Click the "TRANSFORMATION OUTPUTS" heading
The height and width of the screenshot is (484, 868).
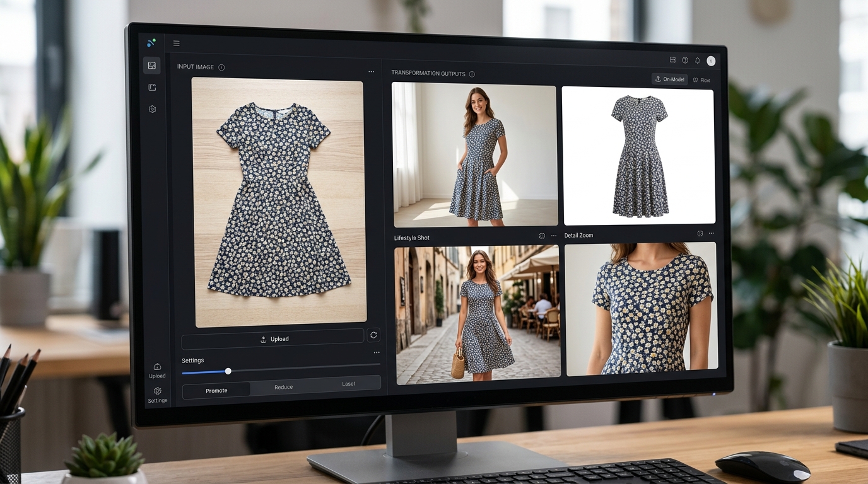[428, 74]
